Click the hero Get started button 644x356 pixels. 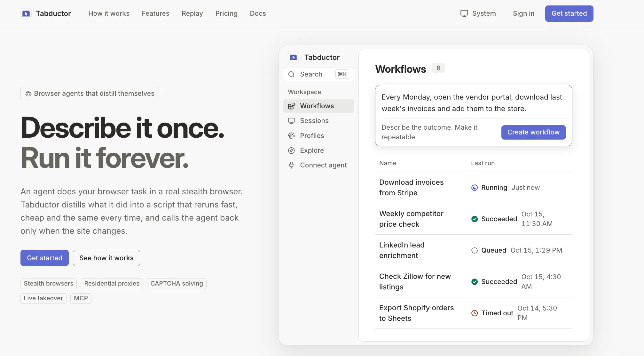(x=44, y=258)
